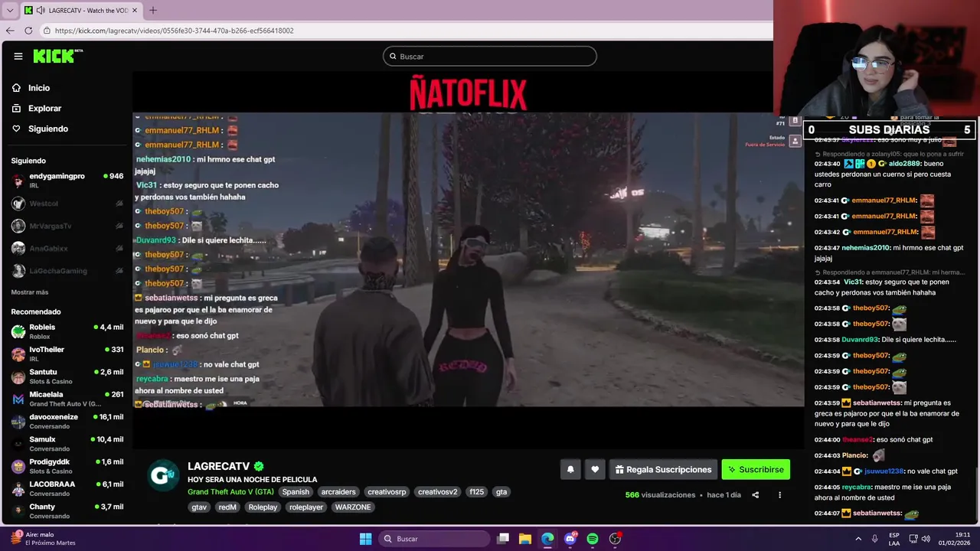Screen dimensions: 980x551
Task: Select the redM tag
Action: (x=227, y=507)
